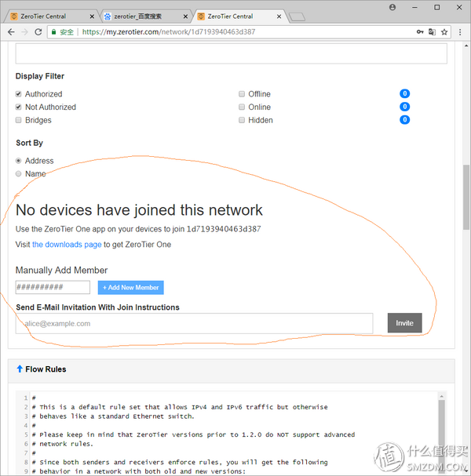Select sort by Address radio button
471x476 pixels.
click(19, 161)
